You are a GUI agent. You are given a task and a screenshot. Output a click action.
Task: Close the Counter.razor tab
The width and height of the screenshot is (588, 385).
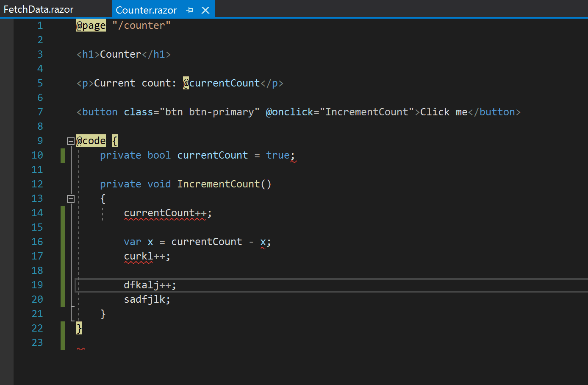pyautogui.click(x=205, y=9)
